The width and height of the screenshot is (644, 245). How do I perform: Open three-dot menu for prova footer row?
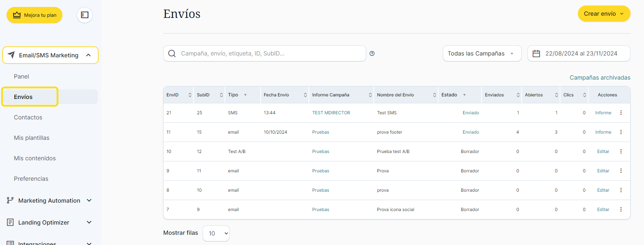[x=621, y=132]
